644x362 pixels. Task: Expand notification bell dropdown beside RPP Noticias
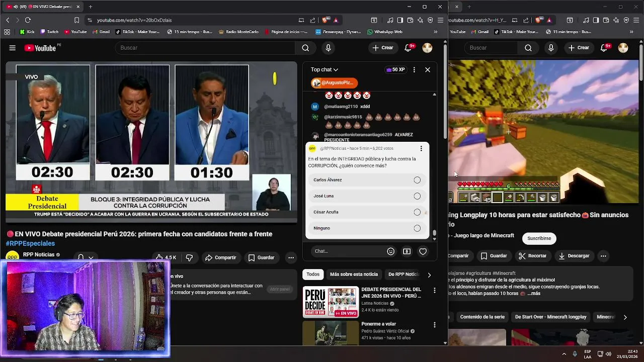pyautogui.click(x=91, y=257)
